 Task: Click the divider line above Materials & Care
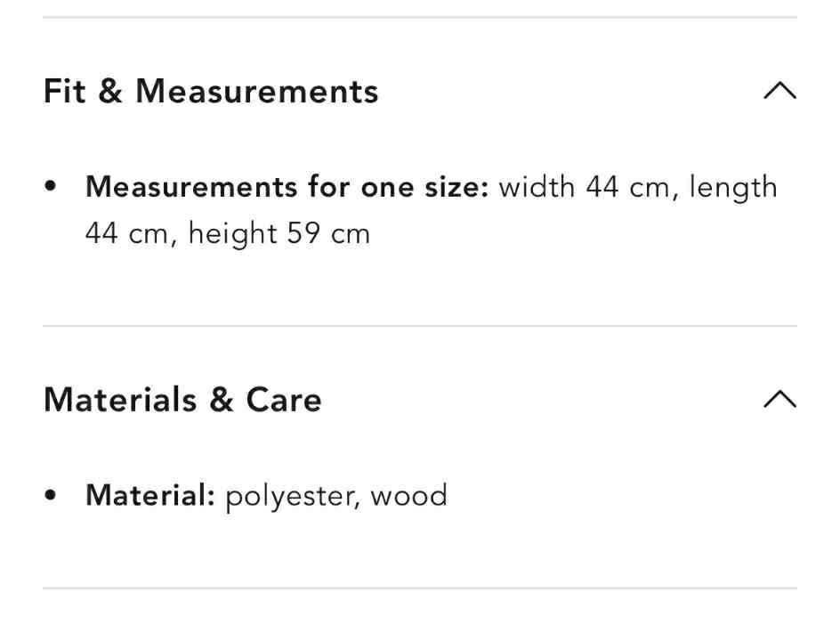click(420, 326)
